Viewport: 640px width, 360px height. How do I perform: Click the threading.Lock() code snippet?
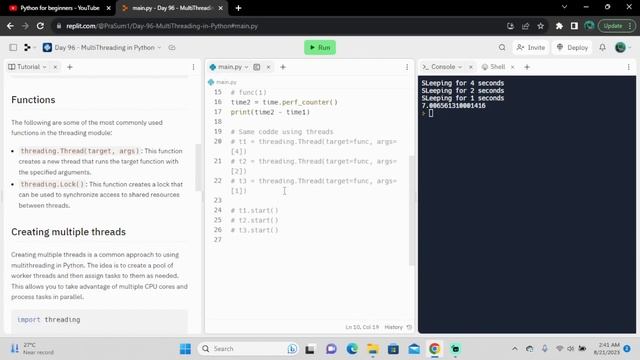coord(52,184)
